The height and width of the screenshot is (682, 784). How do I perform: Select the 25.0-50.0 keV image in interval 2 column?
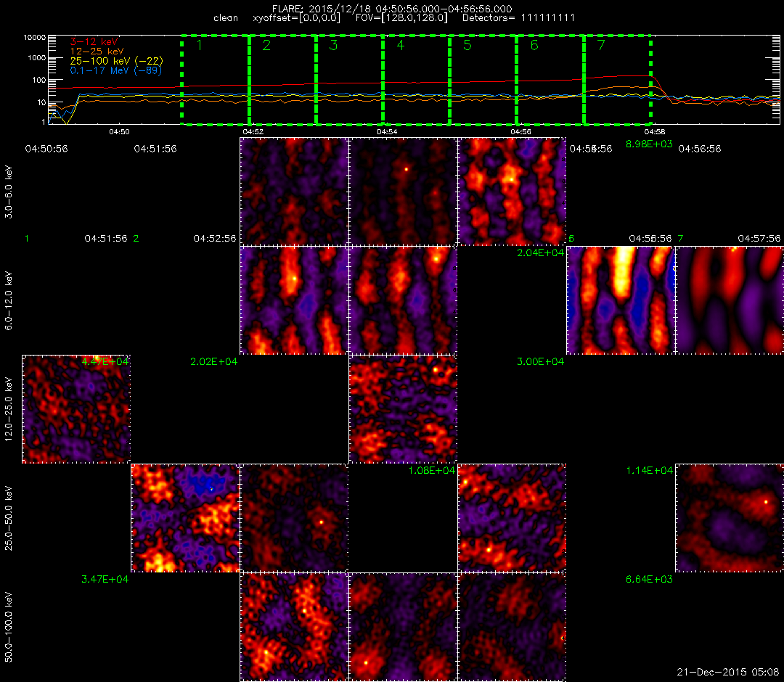(185, 518)
